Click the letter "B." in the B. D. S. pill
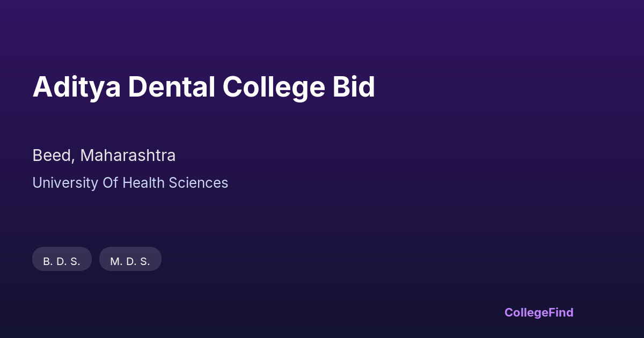Image resolution: width=644 pixels, height=338 pixels. 48,262
